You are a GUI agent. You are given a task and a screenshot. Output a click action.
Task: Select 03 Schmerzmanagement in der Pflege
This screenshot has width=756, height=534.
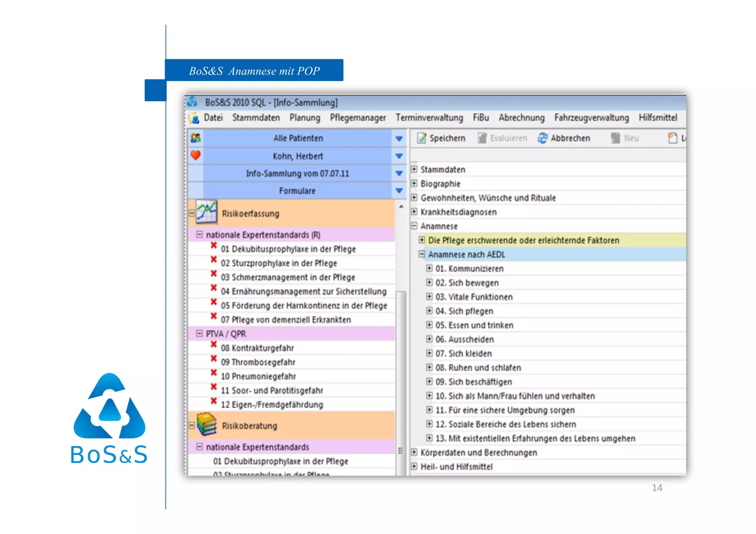[x=288, y=277]
